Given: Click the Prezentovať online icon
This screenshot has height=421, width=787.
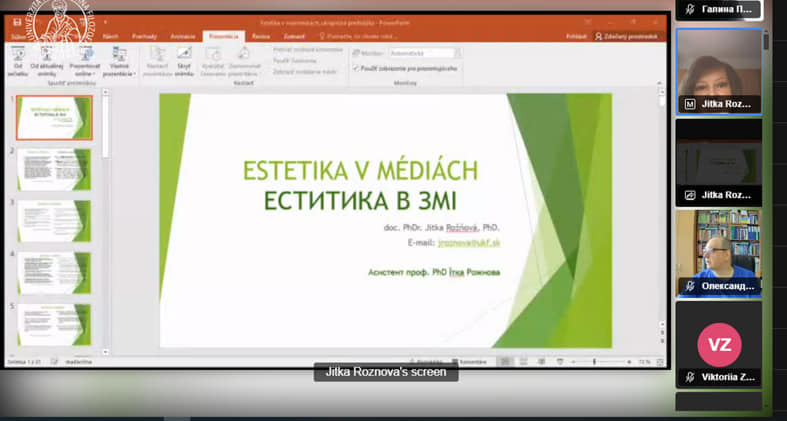Looking at the screenshot, I should coord(83,54).
